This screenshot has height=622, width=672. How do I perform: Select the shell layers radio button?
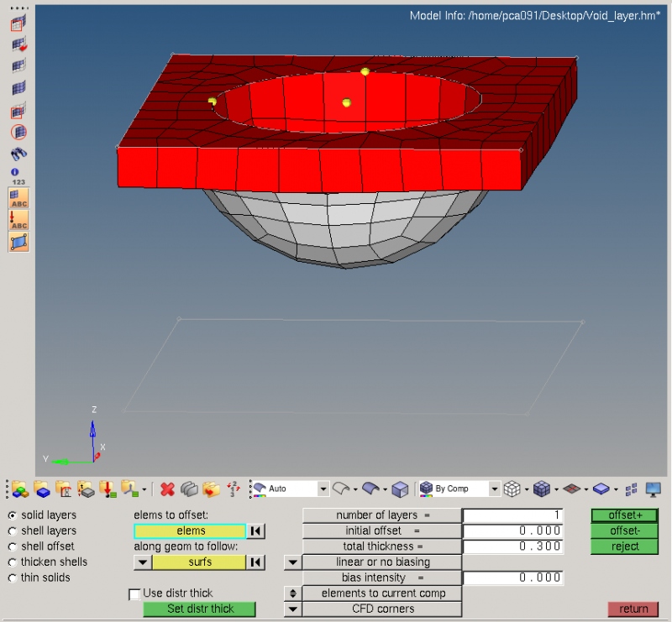pos(13,531)
